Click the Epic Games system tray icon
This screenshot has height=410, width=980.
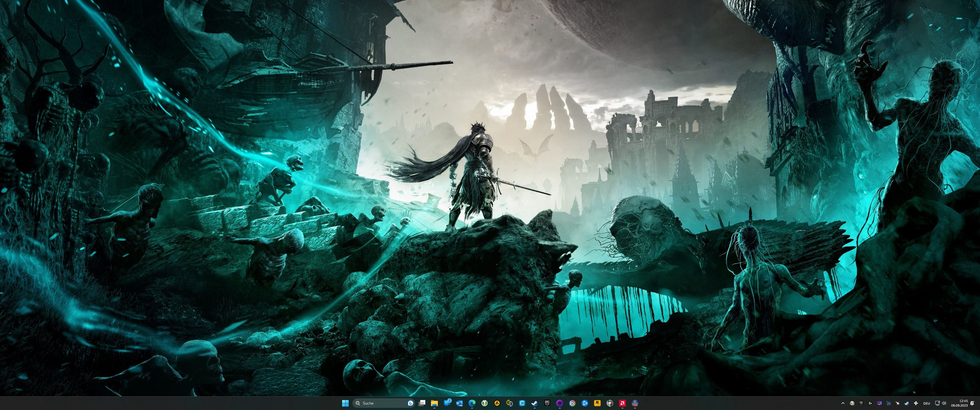click(x=861, y=403)
